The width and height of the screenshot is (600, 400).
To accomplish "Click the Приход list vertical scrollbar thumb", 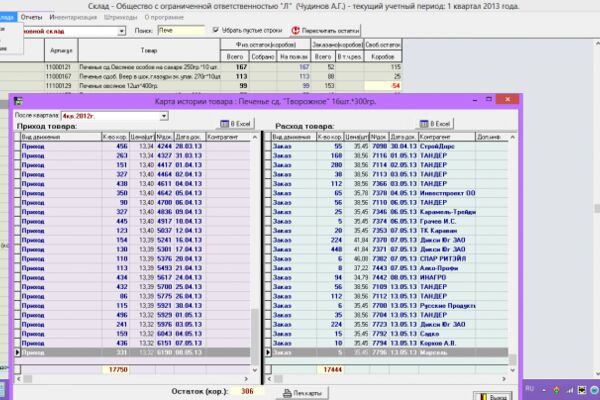I will click(x=255, y=337).
